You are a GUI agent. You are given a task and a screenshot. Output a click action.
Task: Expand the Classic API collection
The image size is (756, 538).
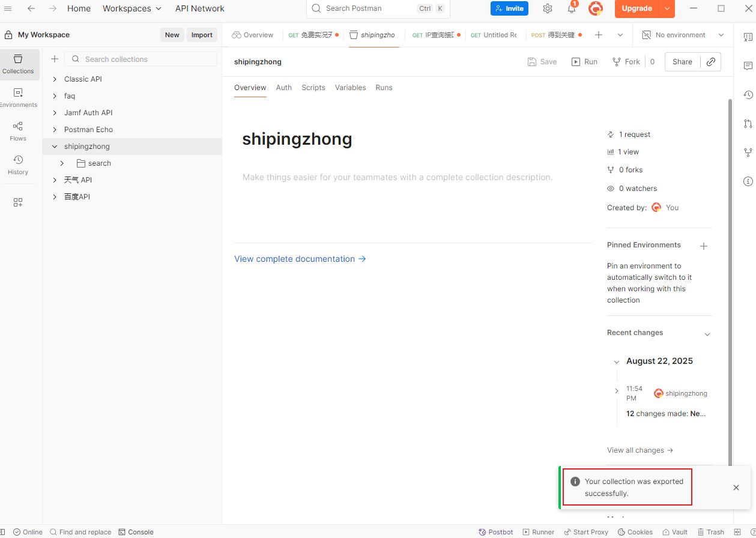click(55, 79)
